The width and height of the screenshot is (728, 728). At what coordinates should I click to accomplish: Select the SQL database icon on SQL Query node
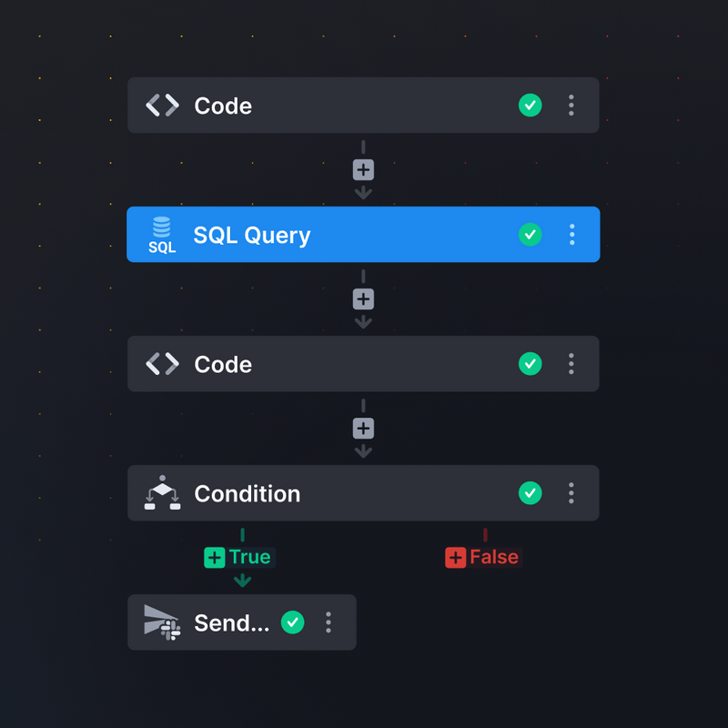pos(162,234)
